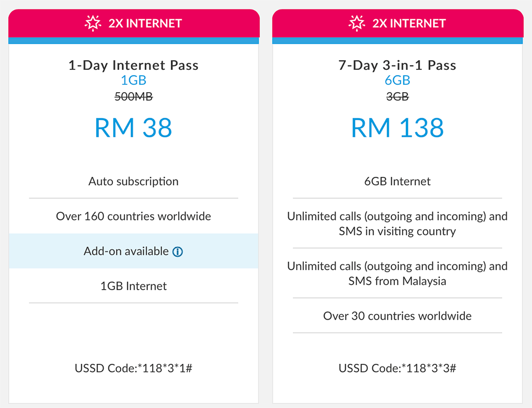Open the Add-on available info icon
The image size is (532, 408).
coord(178,251)
